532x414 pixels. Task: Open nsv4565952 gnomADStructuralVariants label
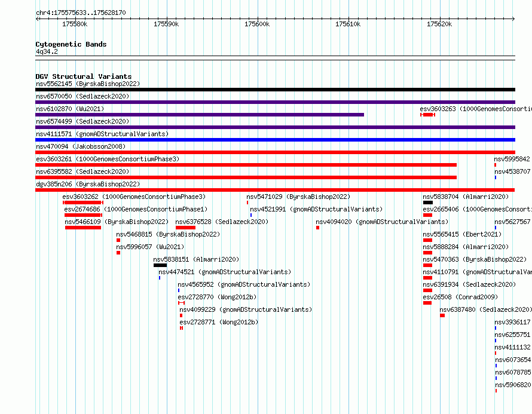[244, 284]
